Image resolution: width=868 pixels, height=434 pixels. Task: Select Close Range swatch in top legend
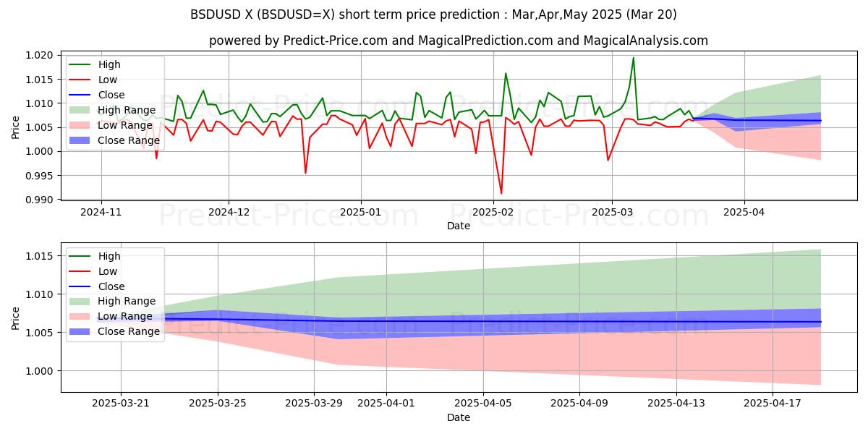coord(80,140)
